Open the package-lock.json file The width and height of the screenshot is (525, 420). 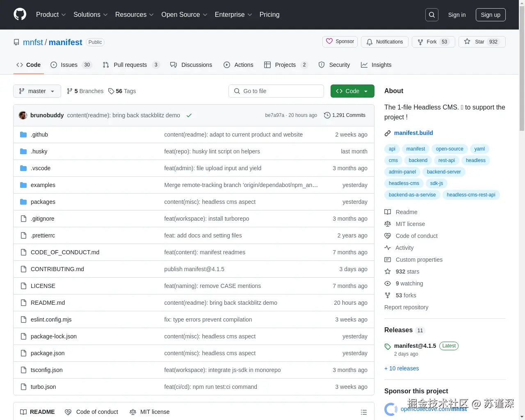click(54, 336)
